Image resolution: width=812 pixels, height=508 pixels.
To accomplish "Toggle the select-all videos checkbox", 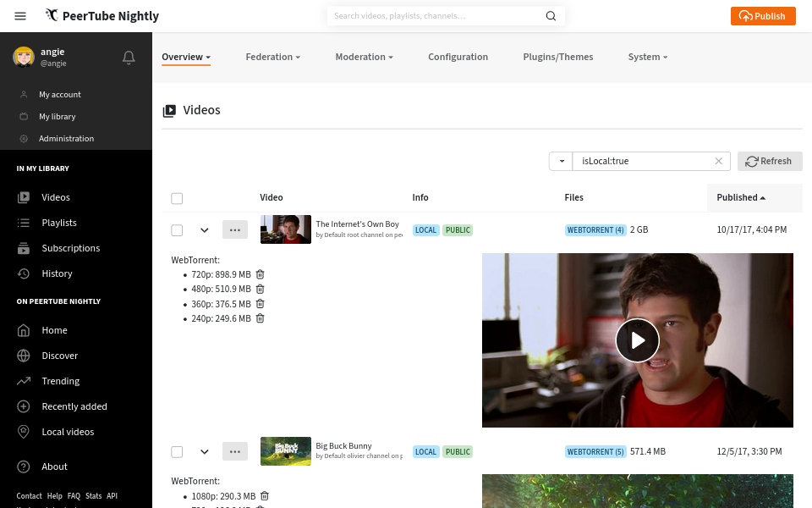I will click(177, 198).
